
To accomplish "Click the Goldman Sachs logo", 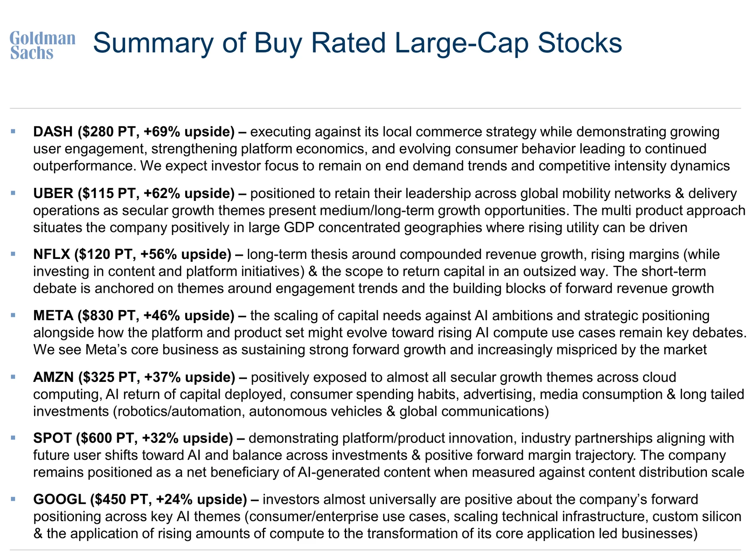I will pos(42,45).
